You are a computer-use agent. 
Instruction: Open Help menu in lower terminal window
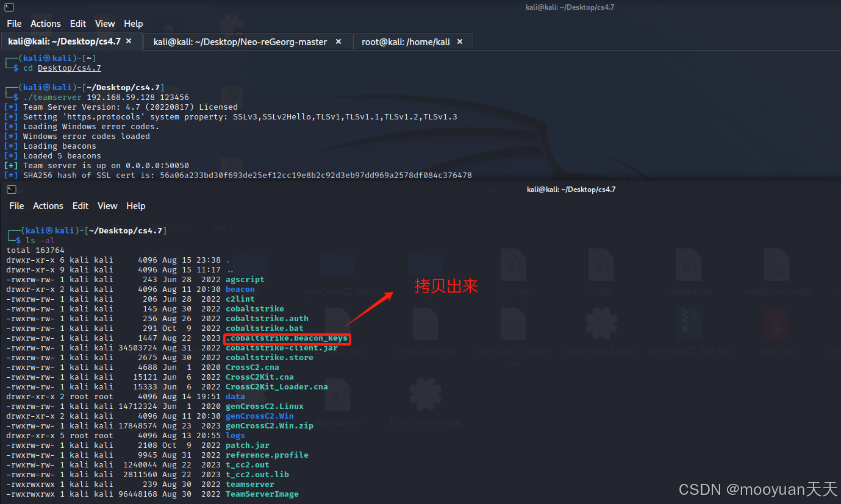point(136,206)
